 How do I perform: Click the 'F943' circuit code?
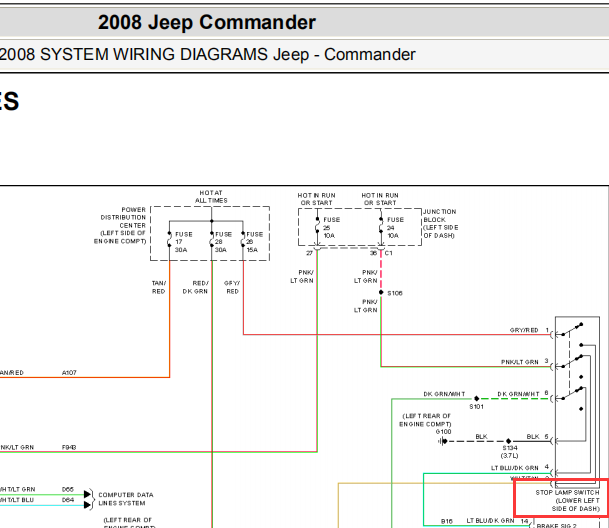coord(69,447)
